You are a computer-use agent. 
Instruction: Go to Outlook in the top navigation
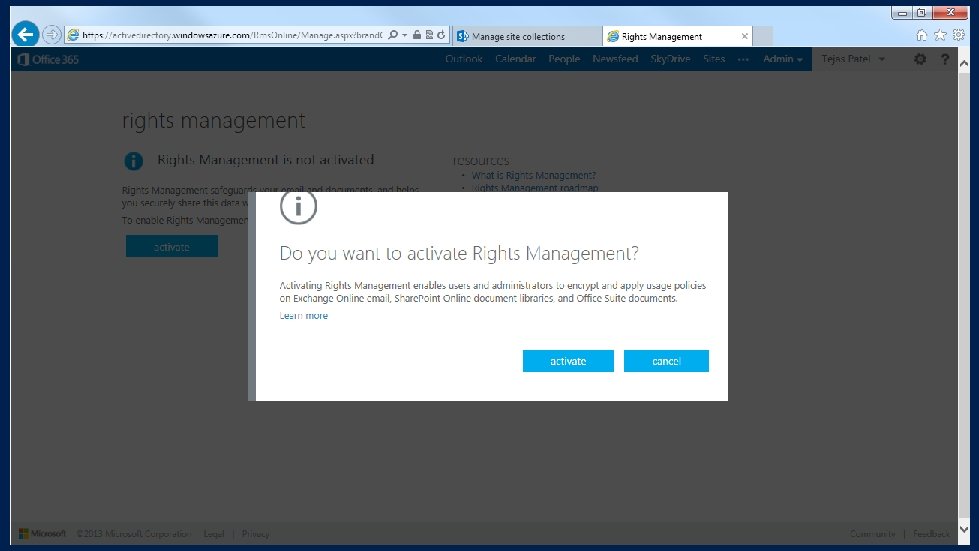[464, 59]
